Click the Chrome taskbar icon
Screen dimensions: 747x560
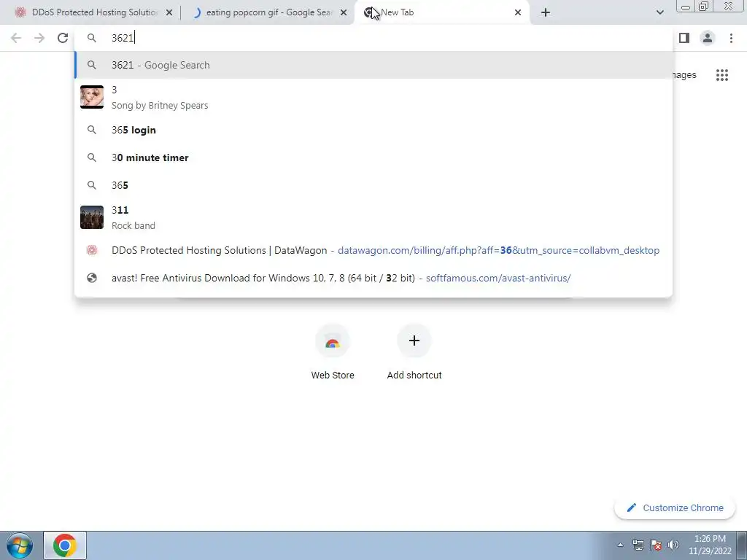point(65,545)
